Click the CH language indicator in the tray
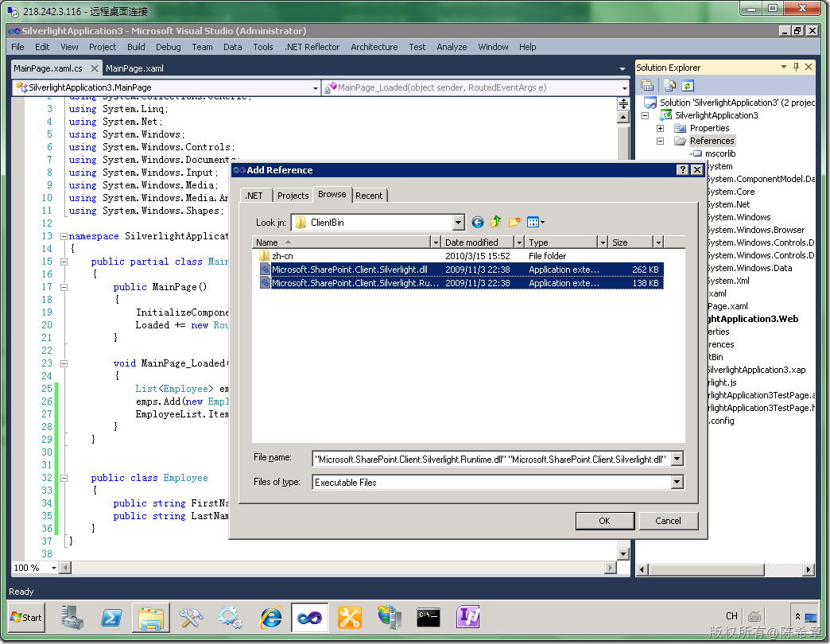This screenshot has width=830, height=644. 731,616
